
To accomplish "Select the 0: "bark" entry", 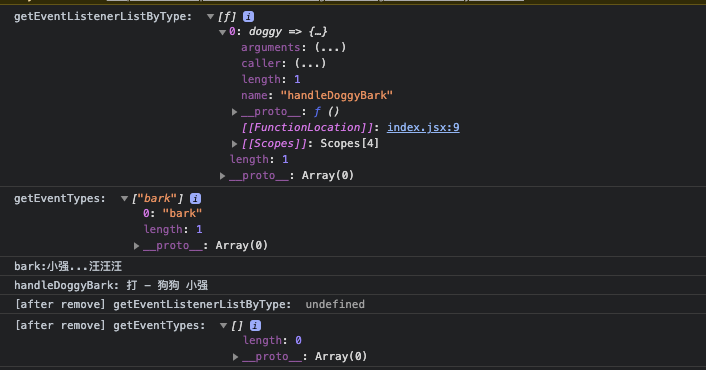I will coord(172,213).
